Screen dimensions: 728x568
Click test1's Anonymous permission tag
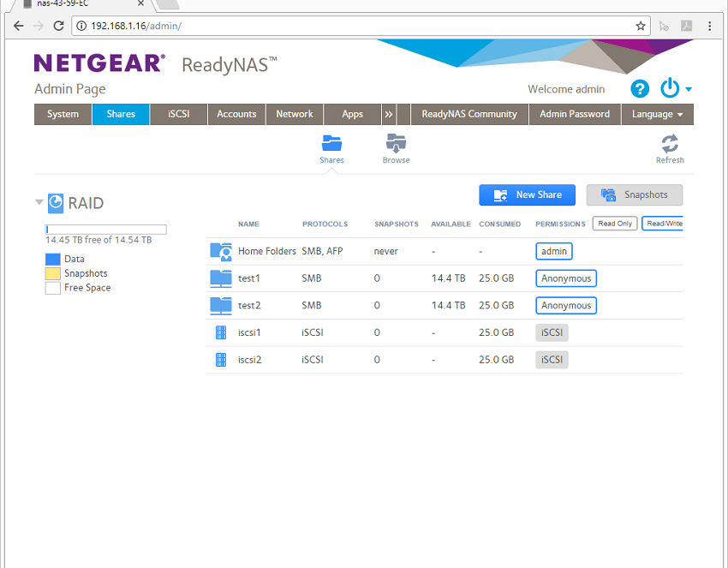tap(566, 278)
